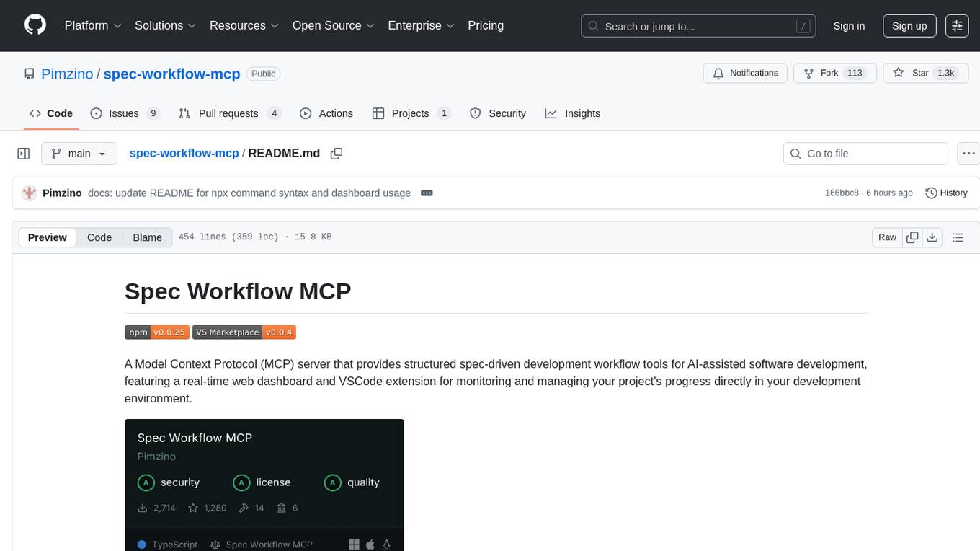Open the document outline icon
The height and width of the screenshot is (551, 980).
pyautogui.click(x=958, y=237)
